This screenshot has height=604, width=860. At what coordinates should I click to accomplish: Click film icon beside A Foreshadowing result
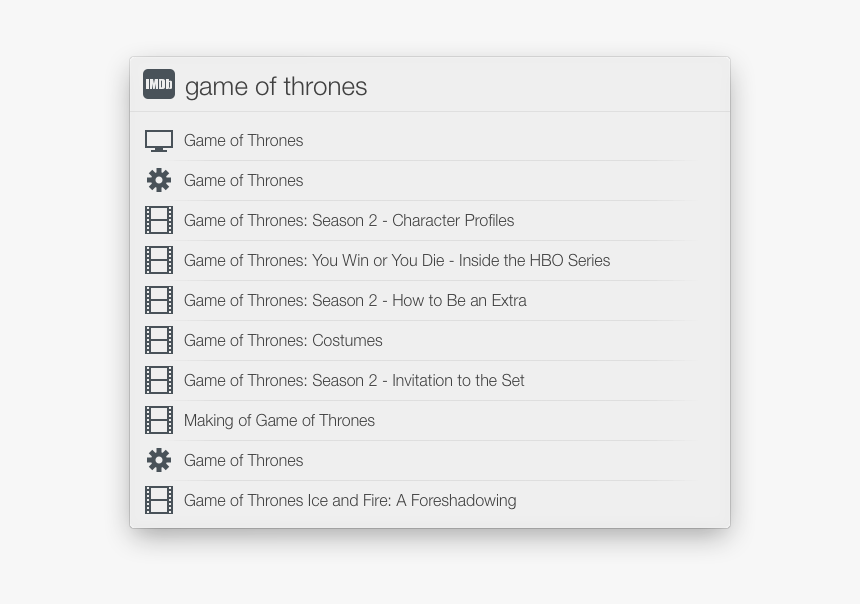click(159, 500)
